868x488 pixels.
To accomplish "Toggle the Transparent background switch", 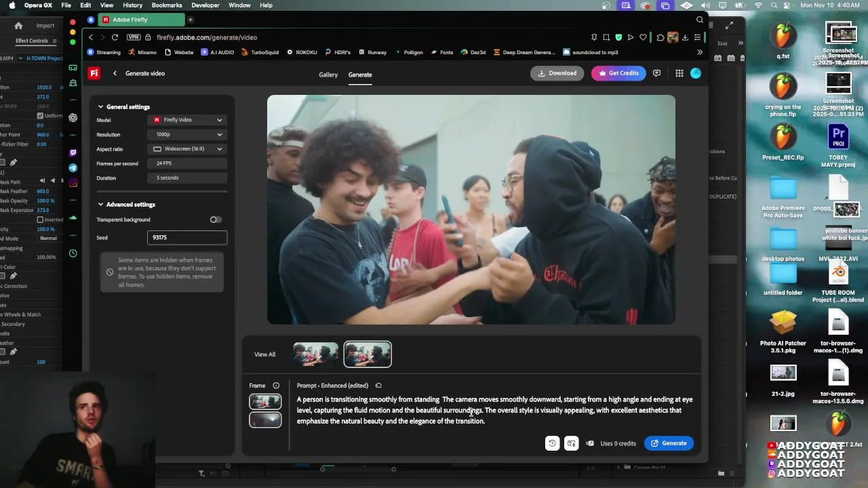I will [215, 220].
